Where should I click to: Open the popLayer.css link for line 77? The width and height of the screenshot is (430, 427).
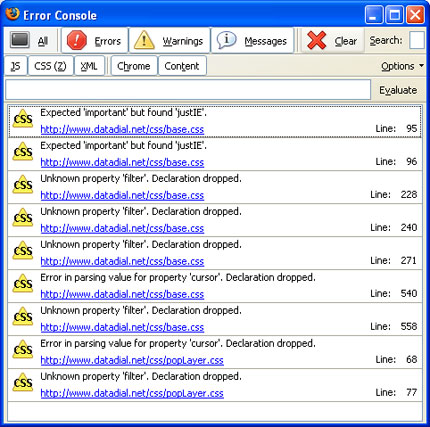pyautogui.click(x=132, y=393)
